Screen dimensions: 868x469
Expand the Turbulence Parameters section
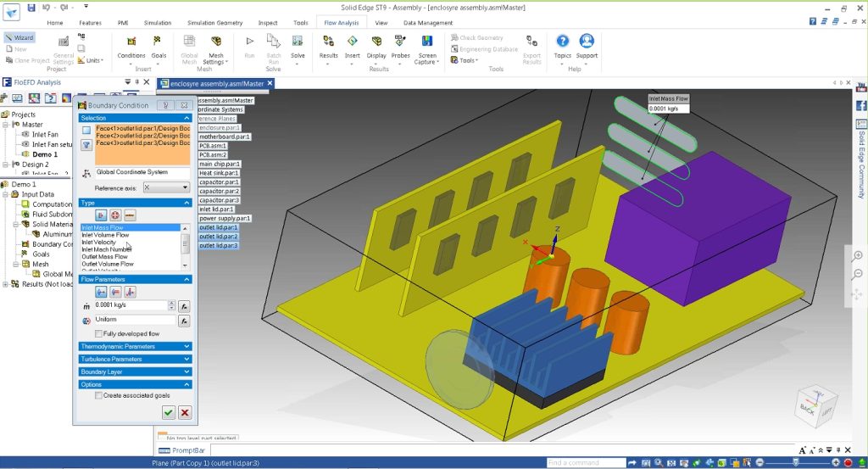click(136, 359)
